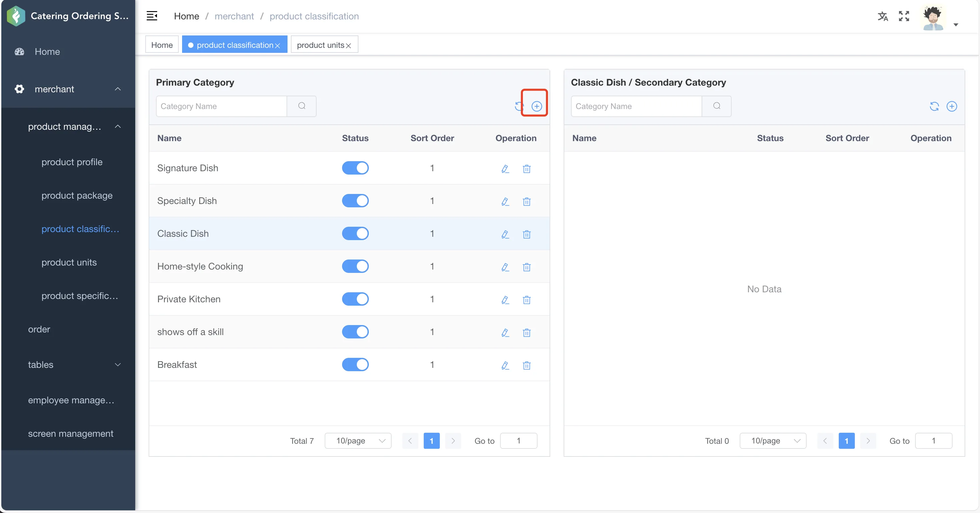Close the product units tab
The image size is (980, 513).
coord(348,45)
